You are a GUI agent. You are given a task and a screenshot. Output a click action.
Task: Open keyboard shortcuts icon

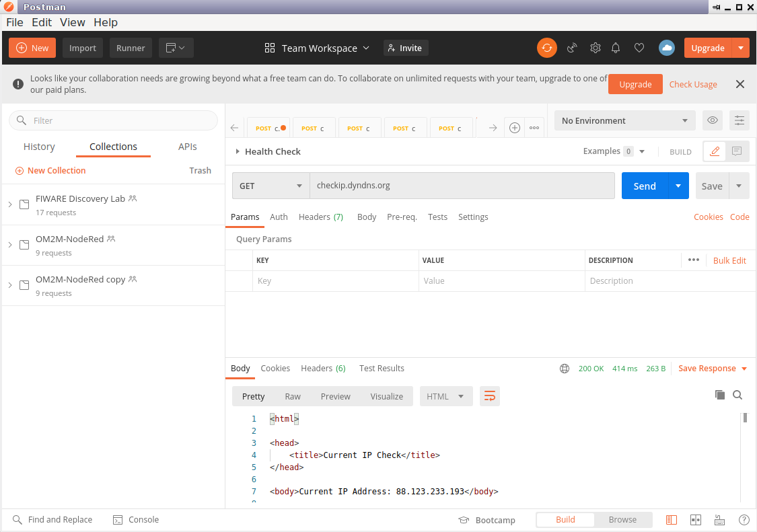(719, 520)
